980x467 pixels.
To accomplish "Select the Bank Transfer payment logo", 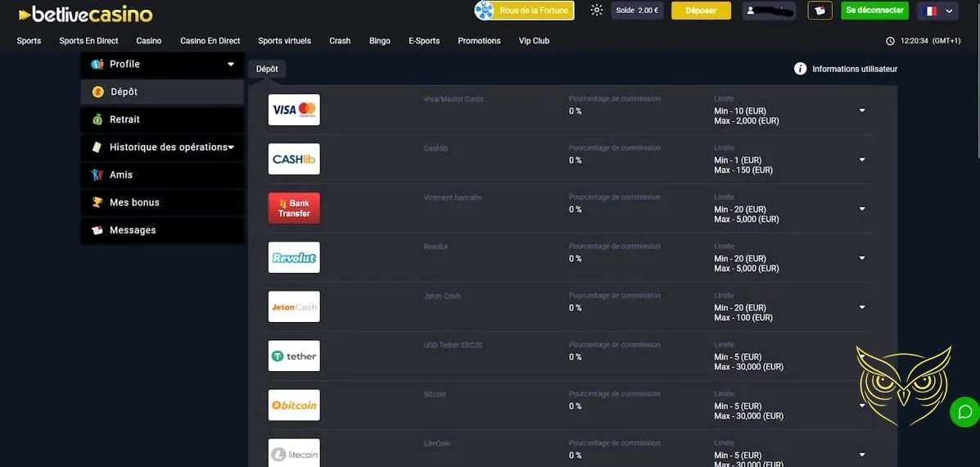I will point(294,208).
